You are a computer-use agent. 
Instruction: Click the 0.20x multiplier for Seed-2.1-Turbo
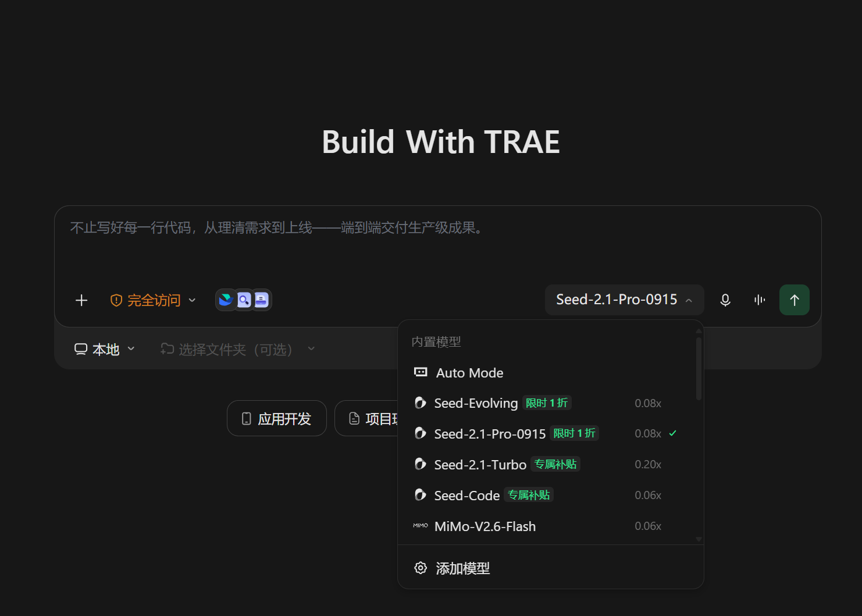pyautogui.click(x=648, y=464)
